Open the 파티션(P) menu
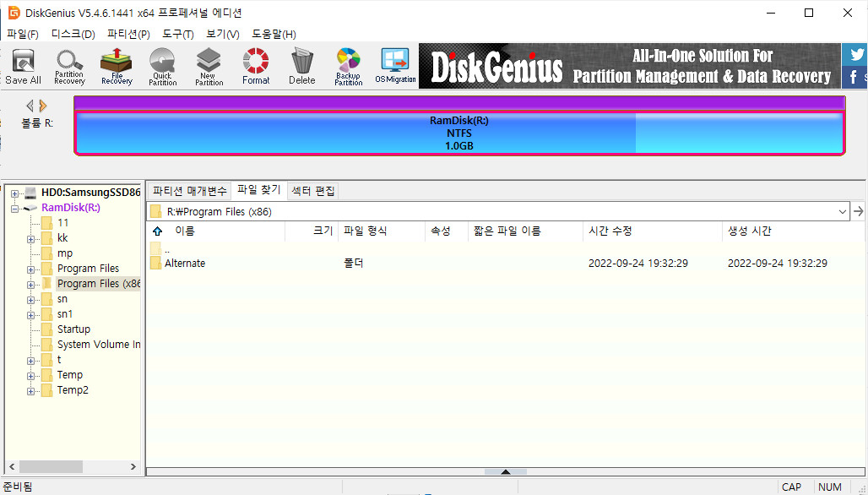 point(128,34)
